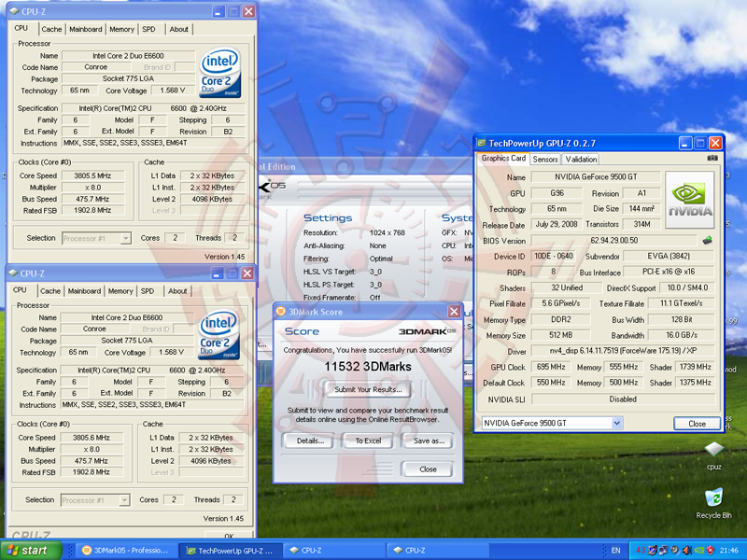Open Memory tab in CPU-Z showing 3805.5 MHz
The width and height of the screenshot is (747, 560).
tap(122, 29)
